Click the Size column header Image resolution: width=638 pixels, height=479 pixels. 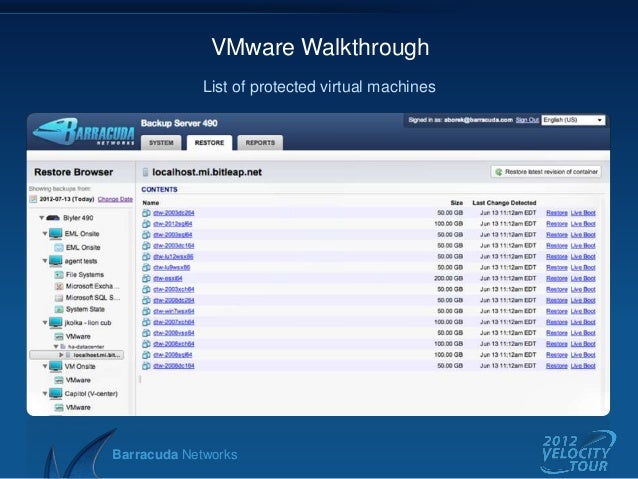pyautogui.click(x=457, y=203)
